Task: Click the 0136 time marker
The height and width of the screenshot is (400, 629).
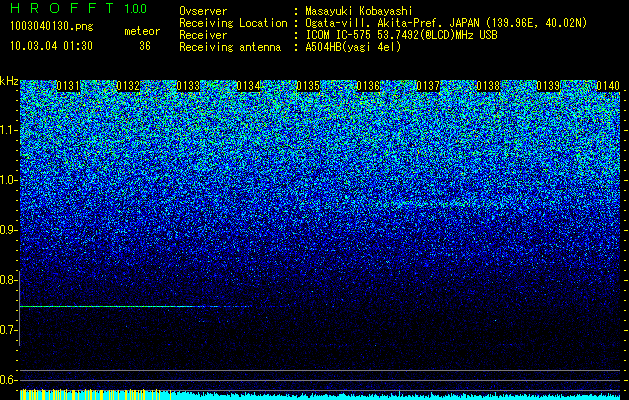Action: pos(368,86)
